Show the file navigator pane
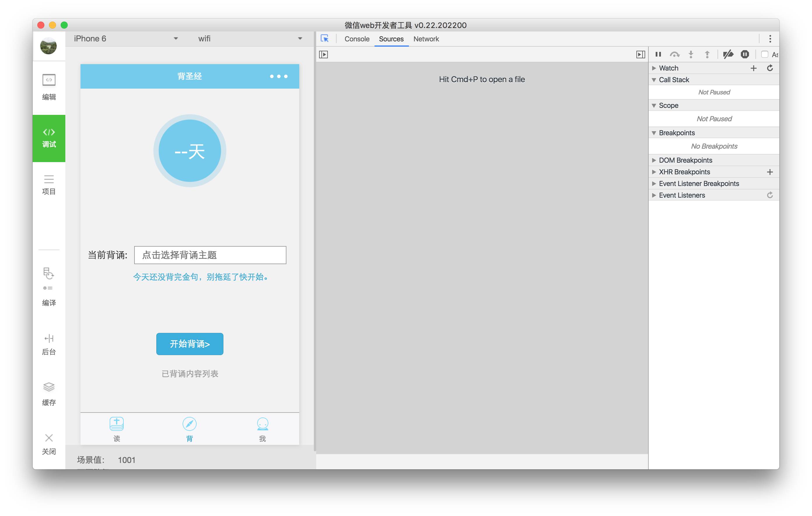The image size is (812, 516). [323, 54]
